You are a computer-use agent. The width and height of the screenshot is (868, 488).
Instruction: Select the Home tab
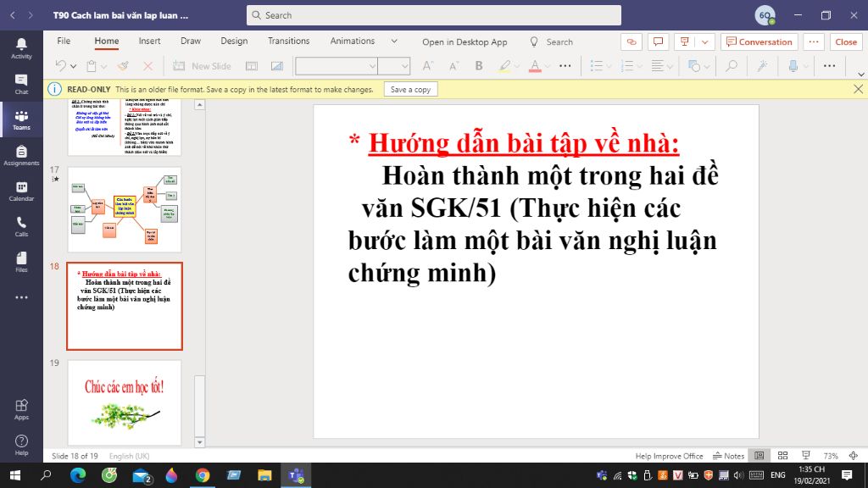[106, 41]
